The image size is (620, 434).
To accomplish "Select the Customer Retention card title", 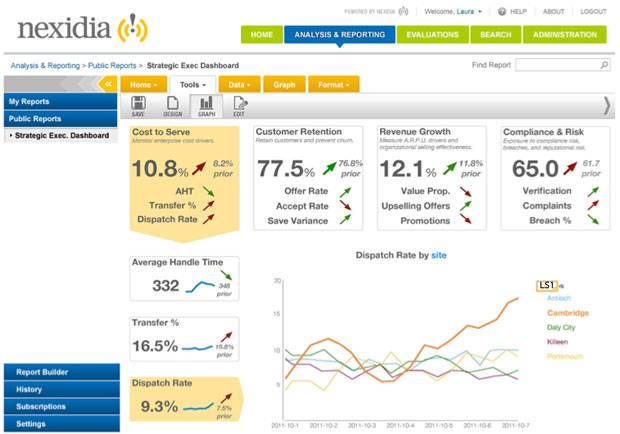I will (299, 132).
